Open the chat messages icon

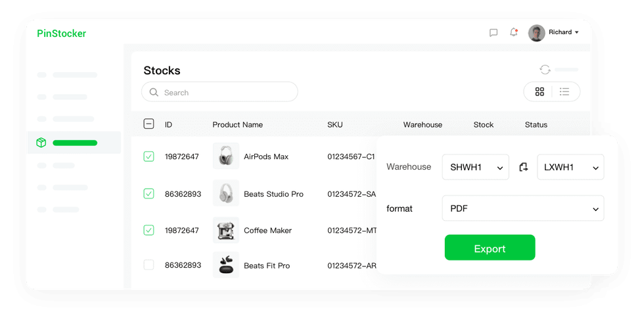(494, 33)
